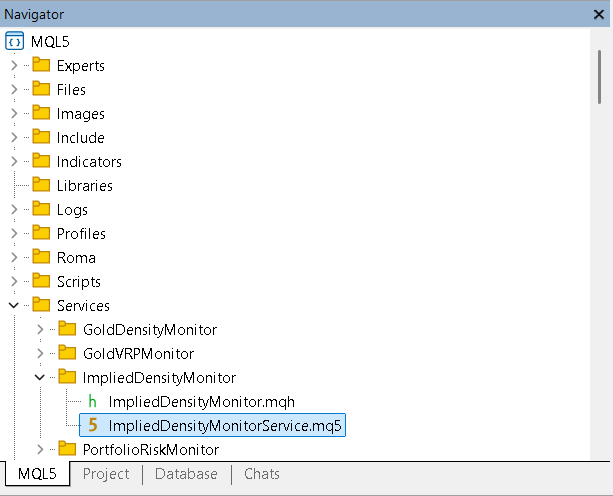Select the Libraries tree row label
613x496 pixels.
[84, 186]
